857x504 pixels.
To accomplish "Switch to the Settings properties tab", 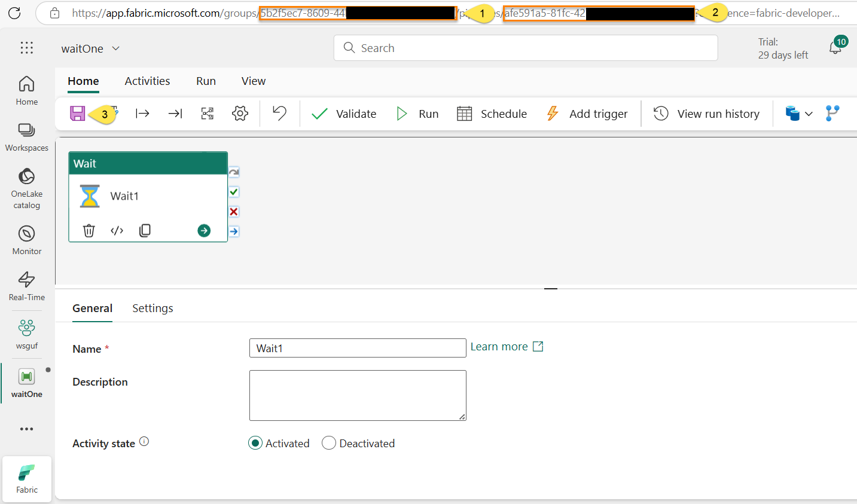I will click(153, 308).
